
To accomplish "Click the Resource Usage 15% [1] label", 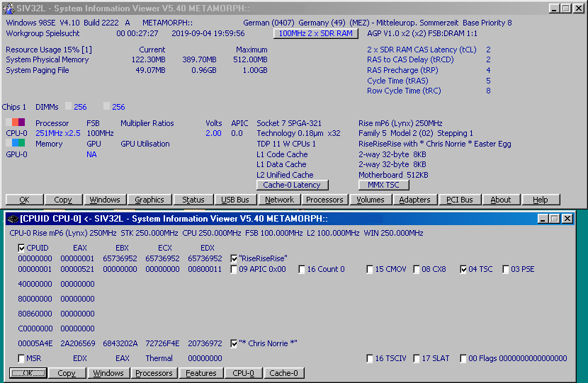I will tap(49, 50).
